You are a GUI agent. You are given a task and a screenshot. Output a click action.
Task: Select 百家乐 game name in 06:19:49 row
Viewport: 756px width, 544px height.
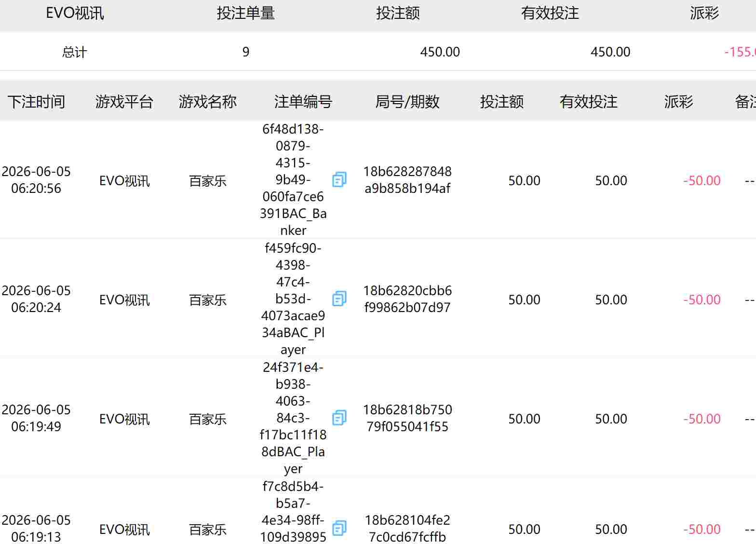(208, 419)
